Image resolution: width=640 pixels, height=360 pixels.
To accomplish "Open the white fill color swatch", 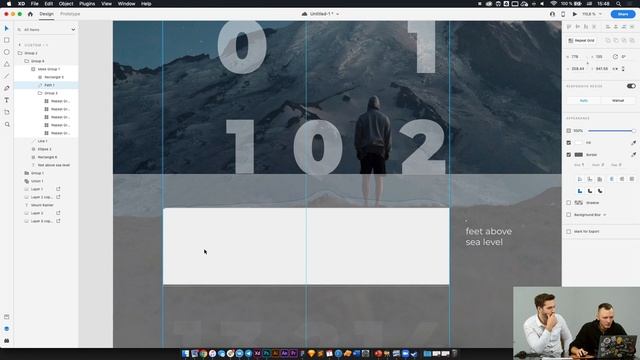I will tap(579, 143).
